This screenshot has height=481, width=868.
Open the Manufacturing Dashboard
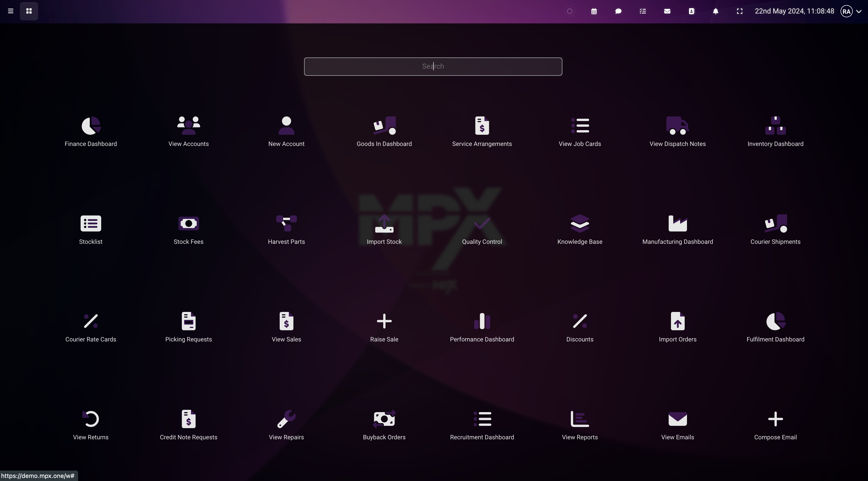[677, 229]
